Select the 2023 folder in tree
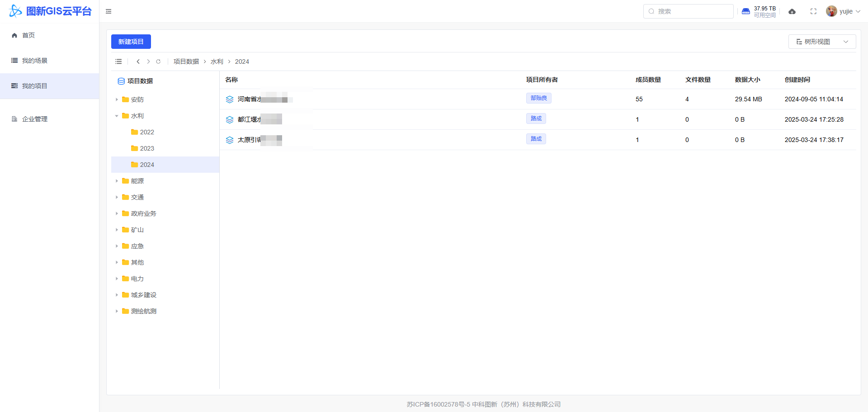868x412 pixels. [147, 148]
